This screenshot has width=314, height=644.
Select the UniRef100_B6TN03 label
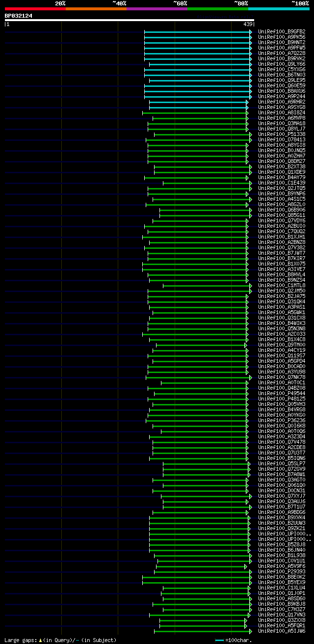pyautogui.click(x=282, y=75)
